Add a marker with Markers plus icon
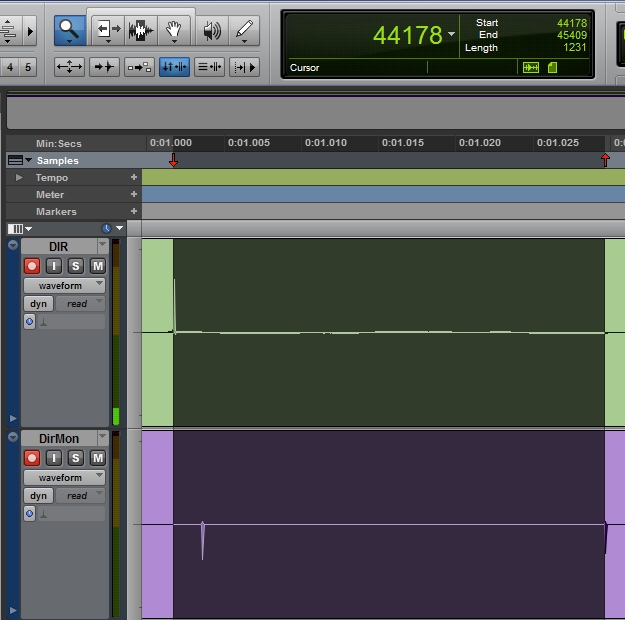Screen dimensions: 625x620 pos(134,212)
